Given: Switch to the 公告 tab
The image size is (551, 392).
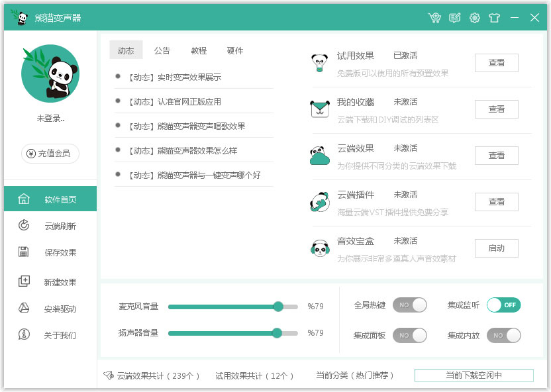Looking at the screenshot, I should [162, 50].
